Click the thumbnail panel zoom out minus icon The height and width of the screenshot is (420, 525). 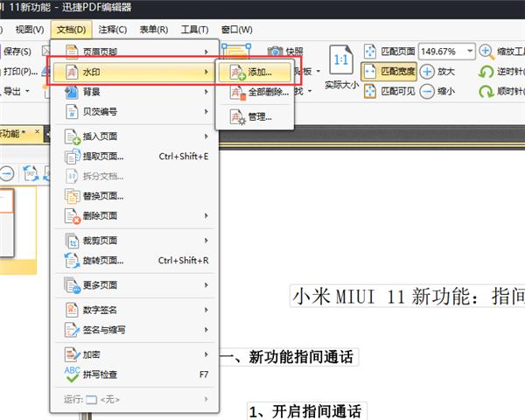coord(7,174)
